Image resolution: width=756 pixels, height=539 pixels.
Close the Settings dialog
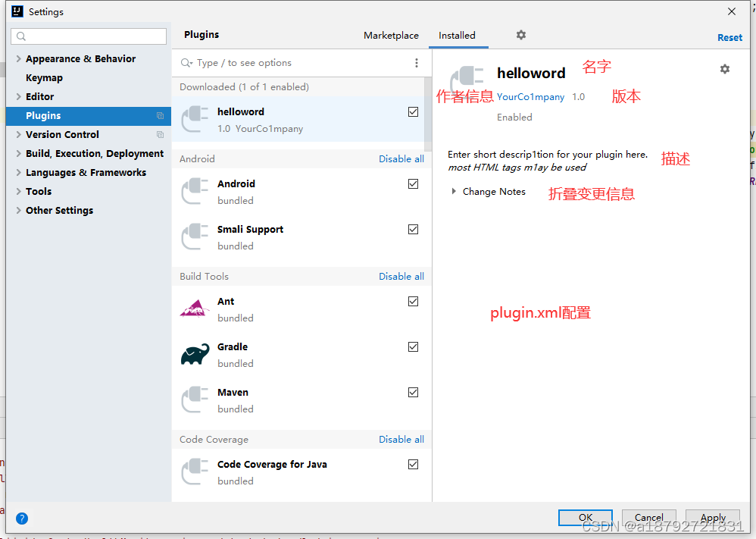732,11
